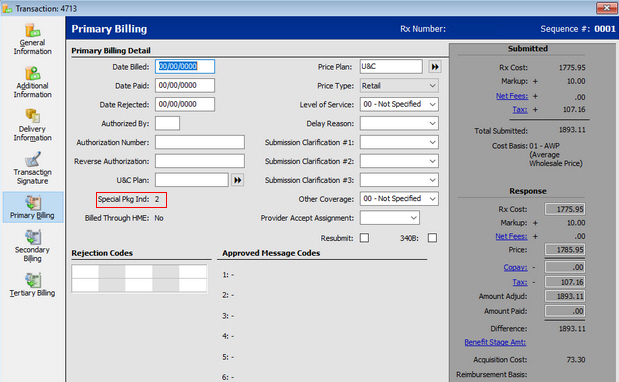
Task: Click the U&C Plan lookup arrow button
Action: click(237, 180)
